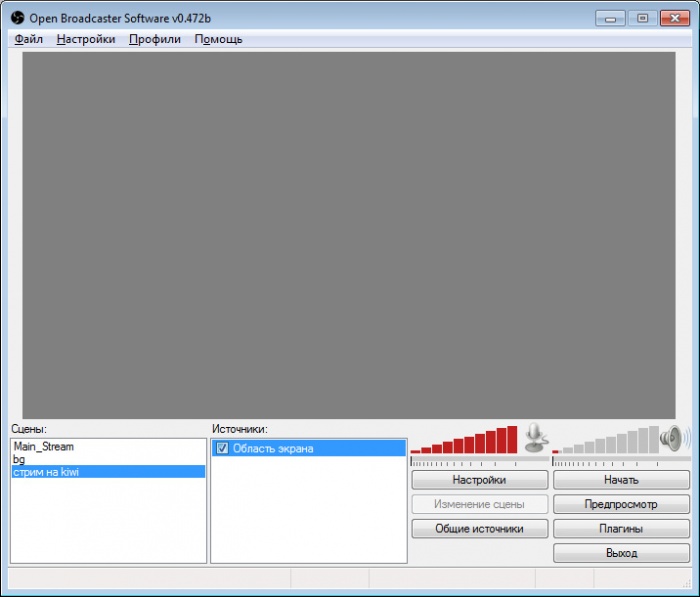The width and height of the screenshot is (700, 597).
Task: Open the Настройки menu in the menu bar
Action: [86, 39]
